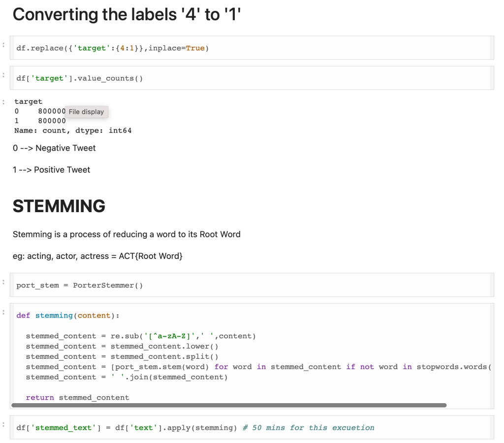Click the marker beside def stemming cell

tap(3, 313)
